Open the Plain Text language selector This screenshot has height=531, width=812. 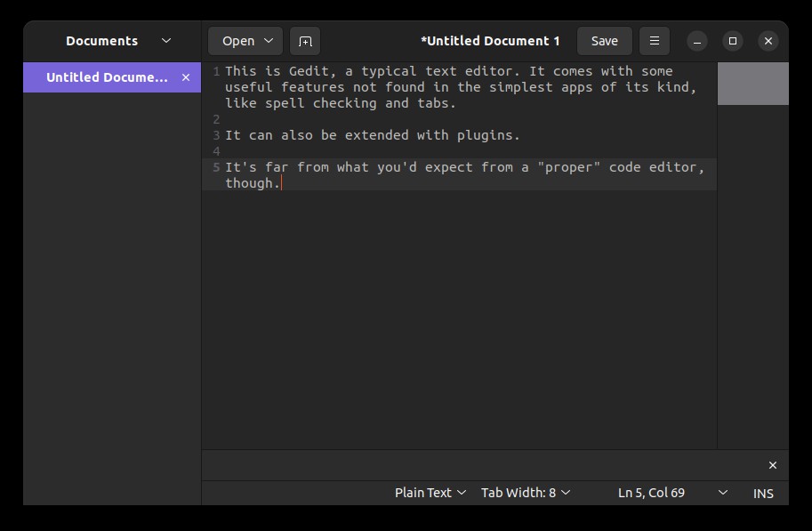pos(430,493)
